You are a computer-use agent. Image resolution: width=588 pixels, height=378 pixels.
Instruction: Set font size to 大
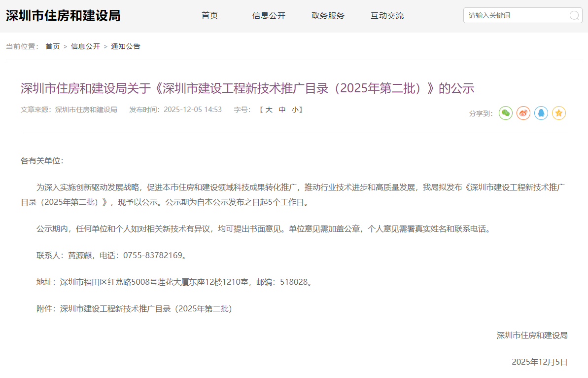269,110
